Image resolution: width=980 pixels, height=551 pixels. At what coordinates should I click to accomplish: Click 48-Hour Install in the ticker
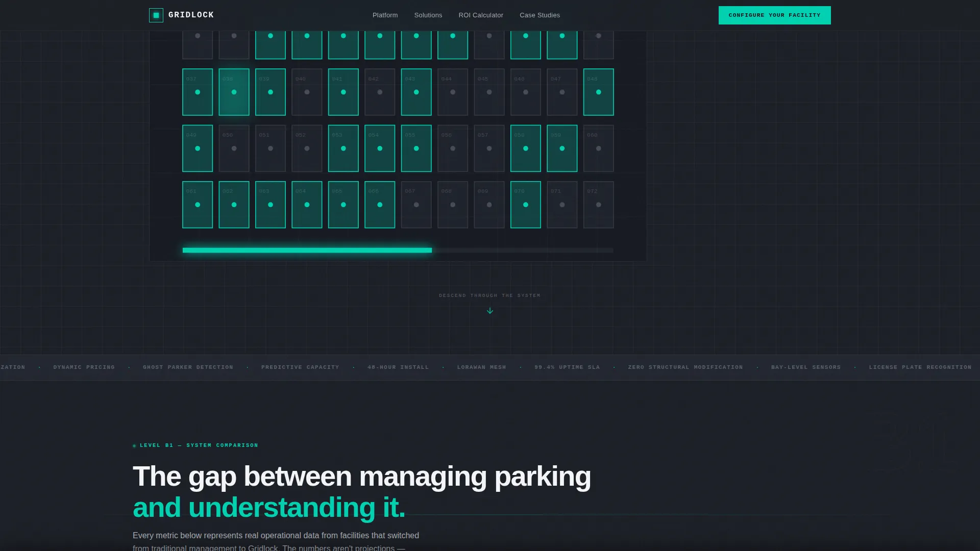coord(398,367)
